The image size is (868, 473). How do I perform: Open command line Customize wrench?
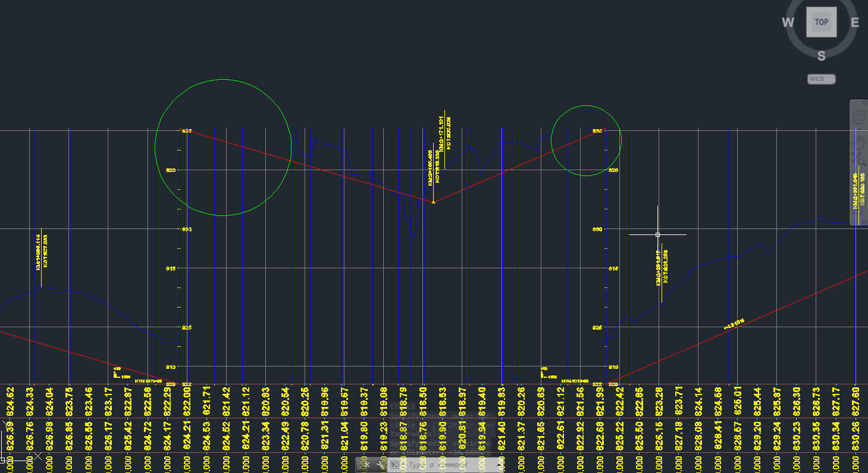click(381, 465)
